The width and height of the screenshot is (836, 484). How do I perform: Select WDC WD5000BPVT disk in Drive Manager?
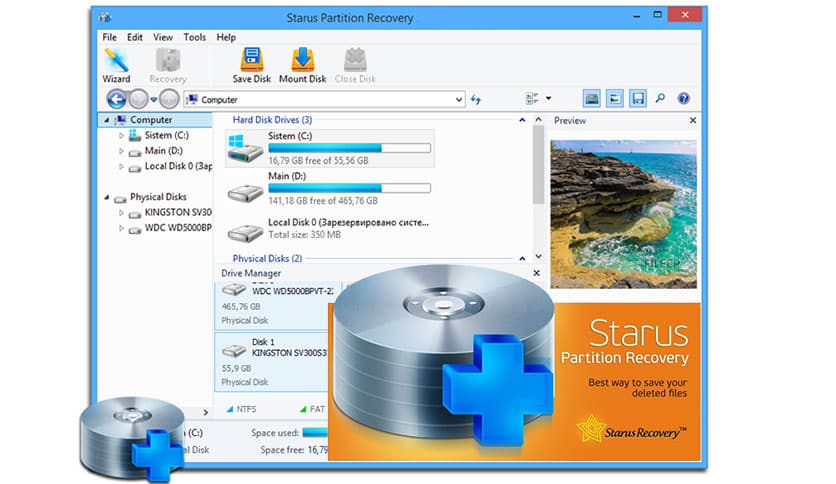273,305
